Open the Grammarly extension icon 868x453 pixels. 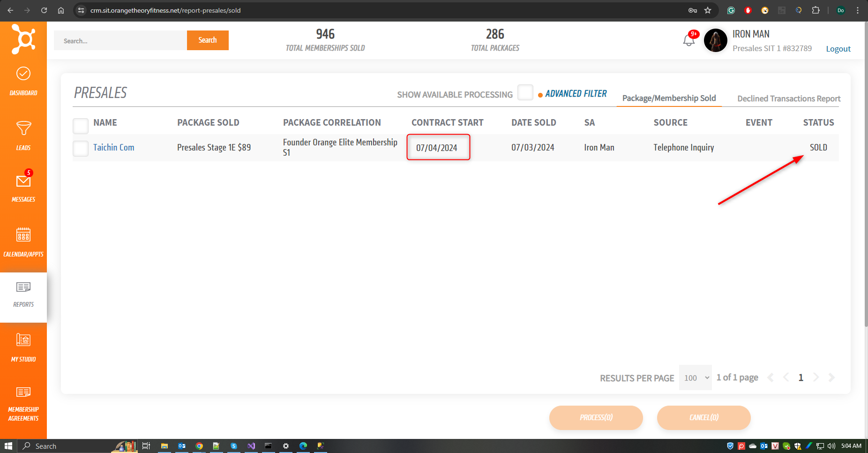tap(731, 10)
